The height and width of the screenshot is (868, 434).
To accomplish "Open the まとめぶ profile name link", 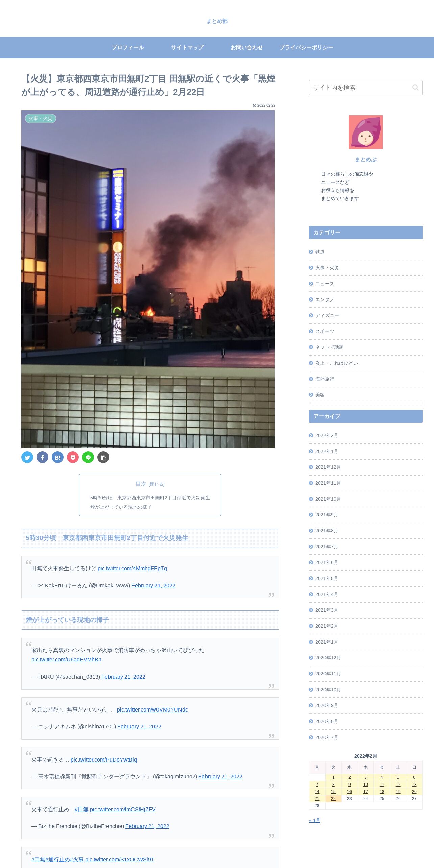I will [365, 159].
